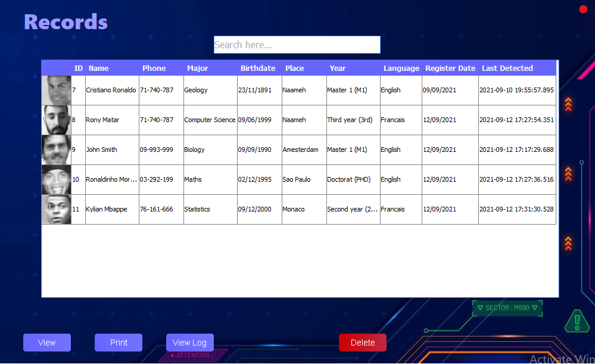Focus the Search here input field

[x=297, y=45]
